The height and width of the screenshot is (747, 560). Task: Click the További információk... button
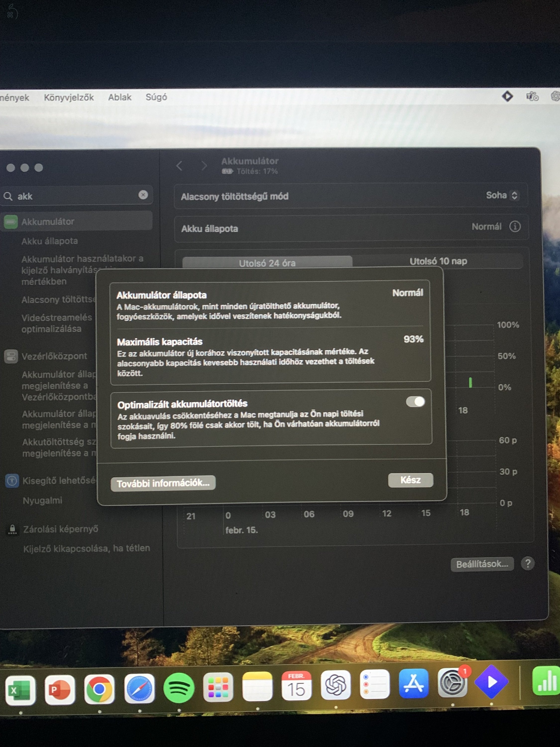163,483
